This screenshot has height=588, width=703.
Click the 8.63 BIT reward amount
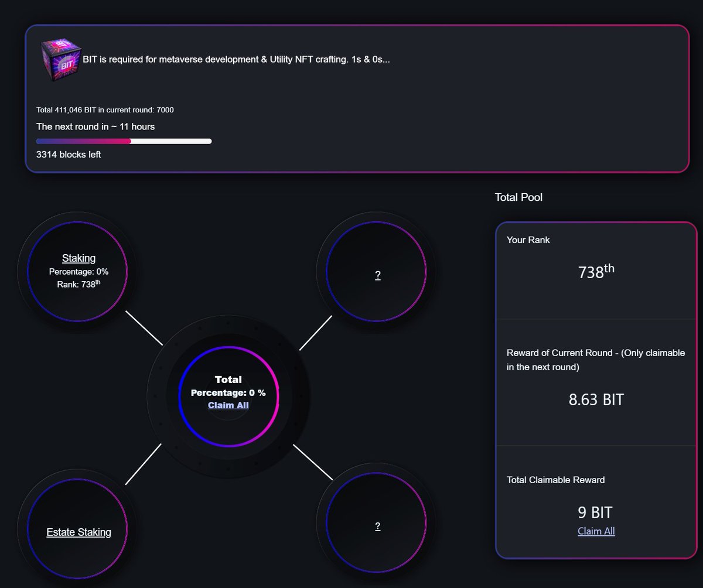point(596,400)
